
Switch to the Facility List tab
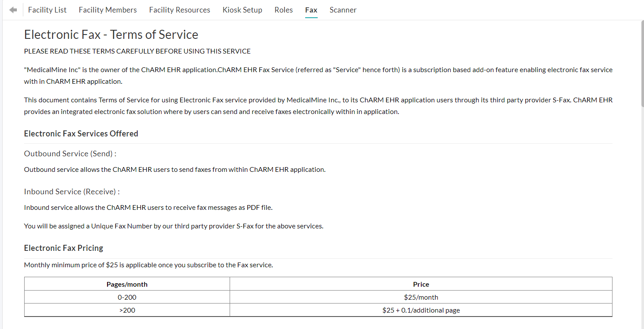click(x=47, y=9)
